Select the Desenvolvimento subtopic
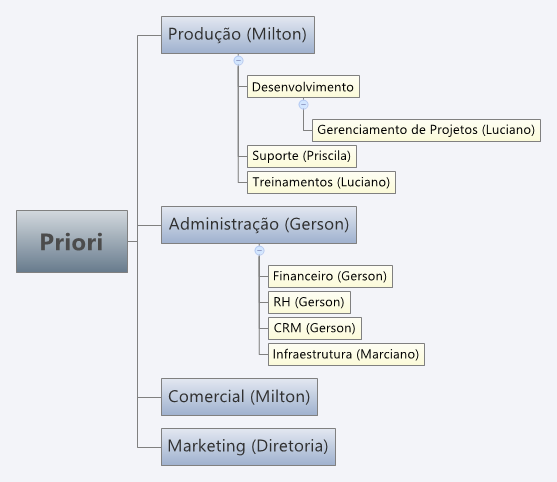The image size is (557, 482). click(303, 86)
